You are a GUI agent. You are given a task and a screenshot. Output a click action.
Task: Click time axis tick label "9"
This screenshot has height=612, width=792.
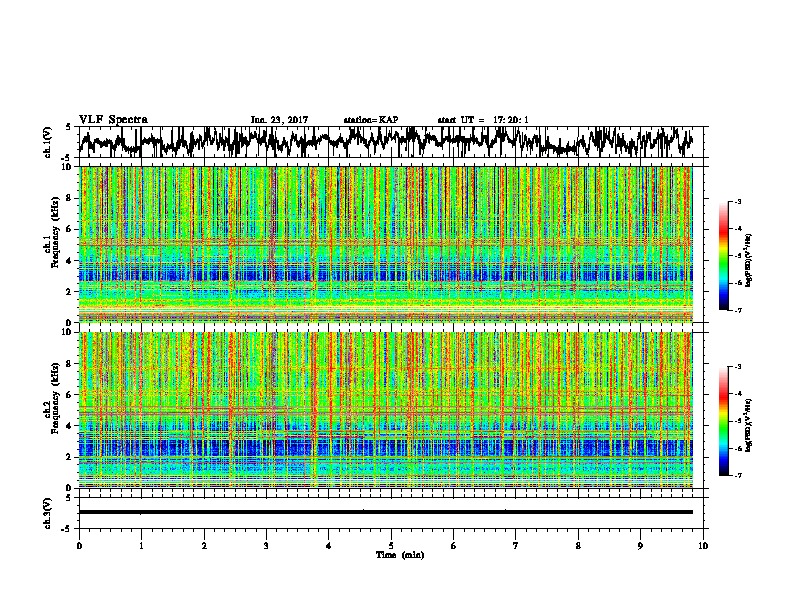point(640,546)
